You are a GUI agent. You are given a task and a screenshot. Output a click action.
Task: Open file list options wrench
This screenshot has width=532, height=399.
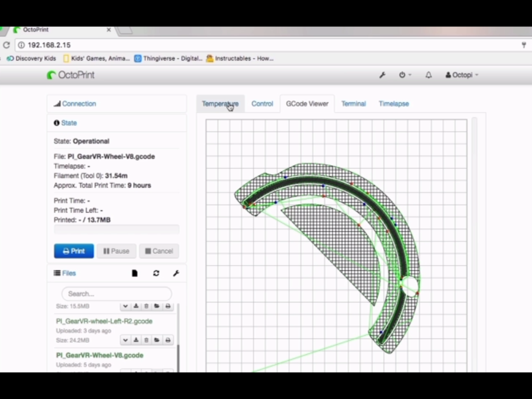176,273
